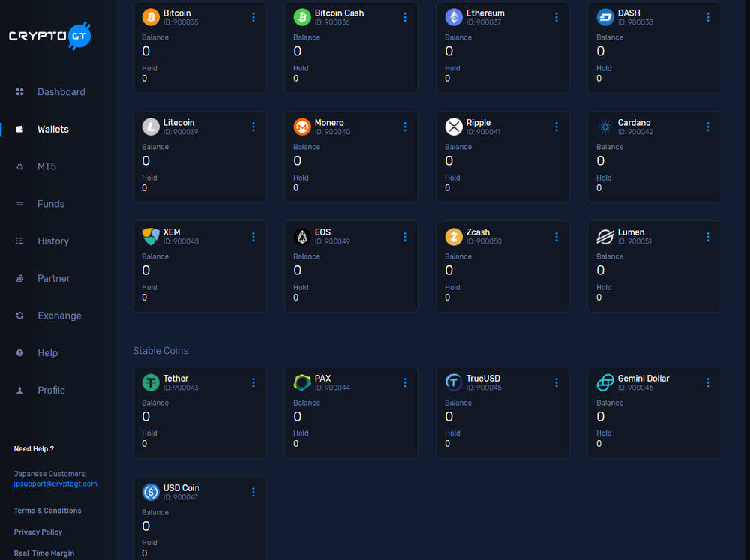Click the EOS coin icon
This screenshot has width=750, height=560.
[x=302, y=236]
